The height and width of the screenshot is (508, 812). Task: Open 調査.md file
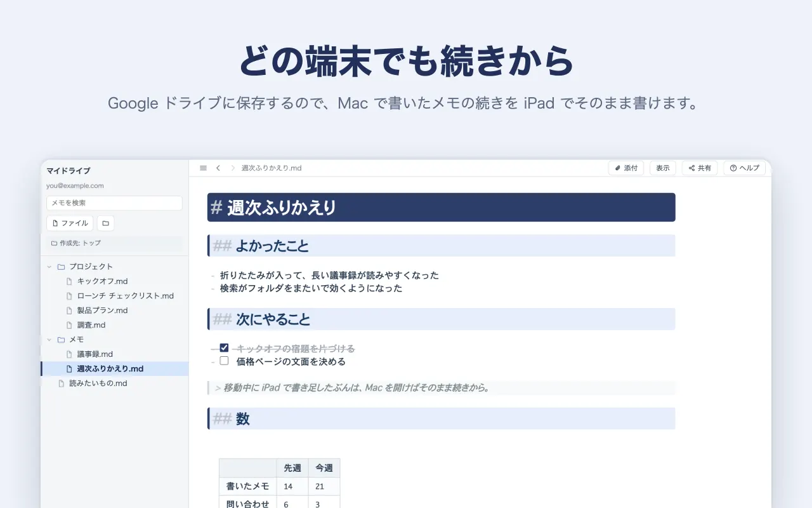114,325
